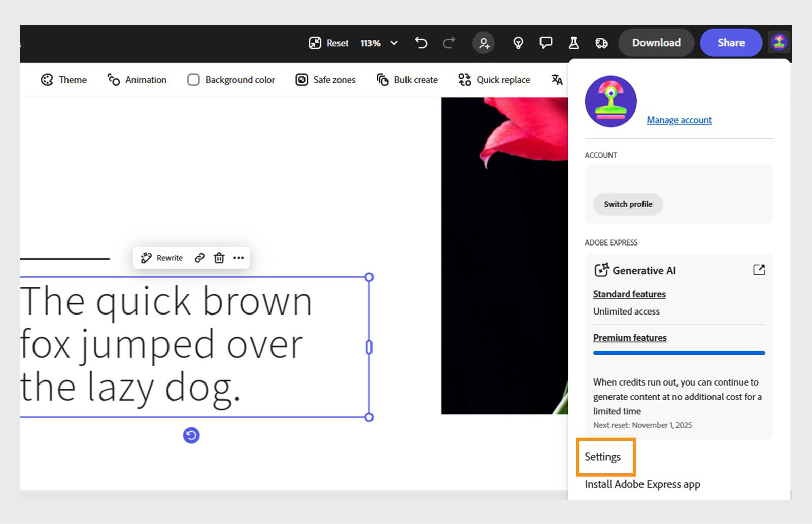Viewport: 812px width, 524px height.
Task: Click the Share button
Action: pyautogui.click(x=731, y=43)
